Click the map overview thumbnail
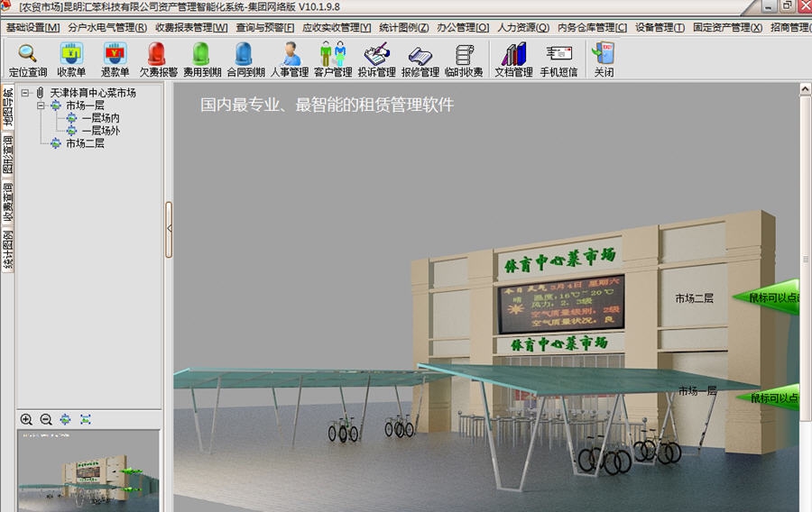 coord(88,471)
